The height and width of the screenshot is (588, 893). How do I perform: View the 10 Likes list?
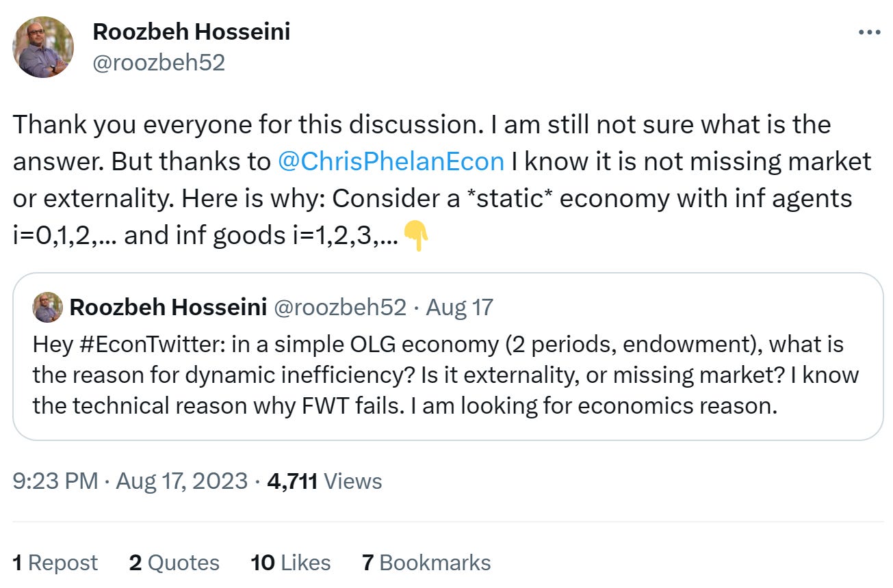291,563
